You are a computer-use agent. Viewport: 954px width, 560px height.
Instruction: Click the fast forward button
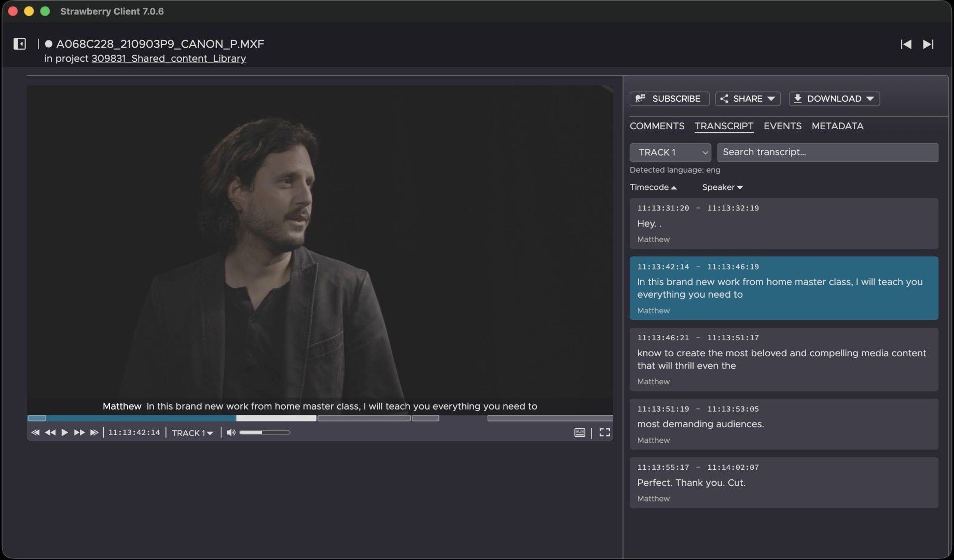click(x=79, y=432)
